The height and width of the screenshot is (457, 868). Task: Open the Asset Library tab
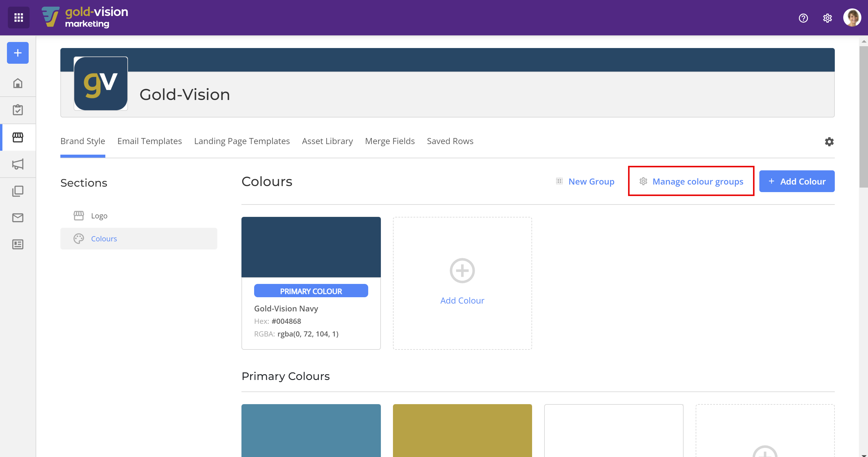327,141
